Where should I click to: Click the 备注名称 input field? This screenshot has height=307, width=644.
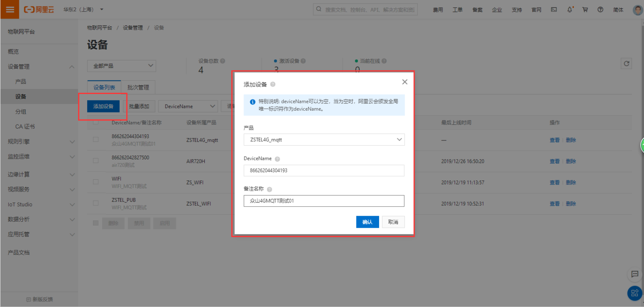point(324,201)
